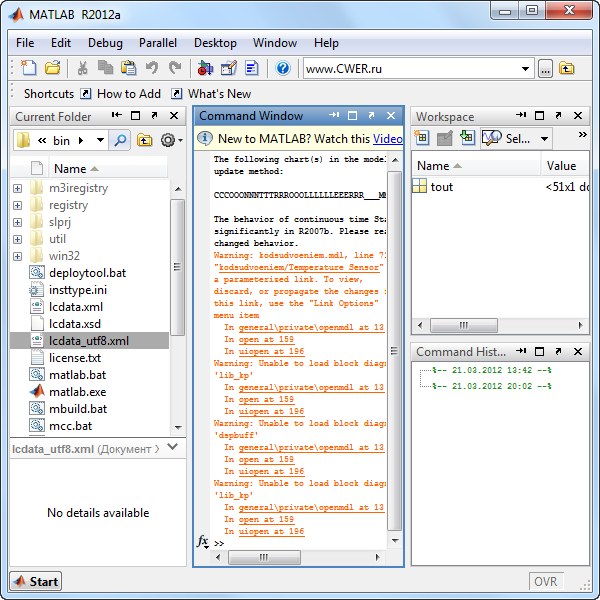Open the Parallel menu
Image resolution: width=600 pixels, height=600 pixels.
click(x=158, y=43)
